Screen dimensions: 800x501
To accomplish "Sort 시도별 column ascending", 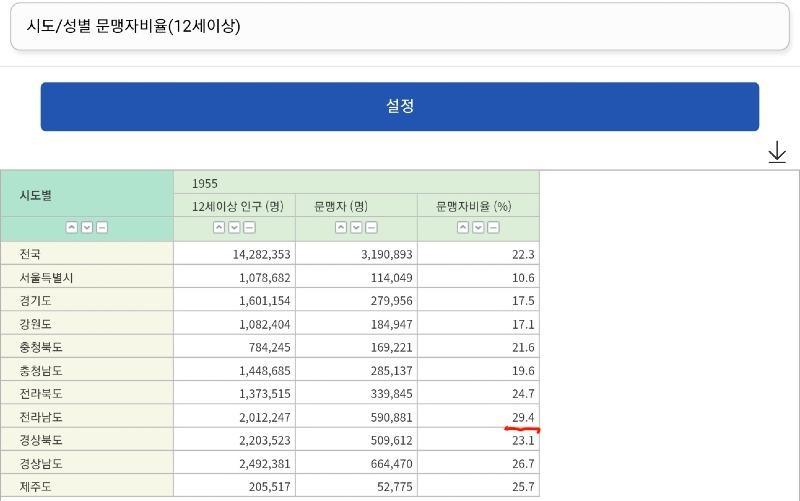I will [72, 228].
